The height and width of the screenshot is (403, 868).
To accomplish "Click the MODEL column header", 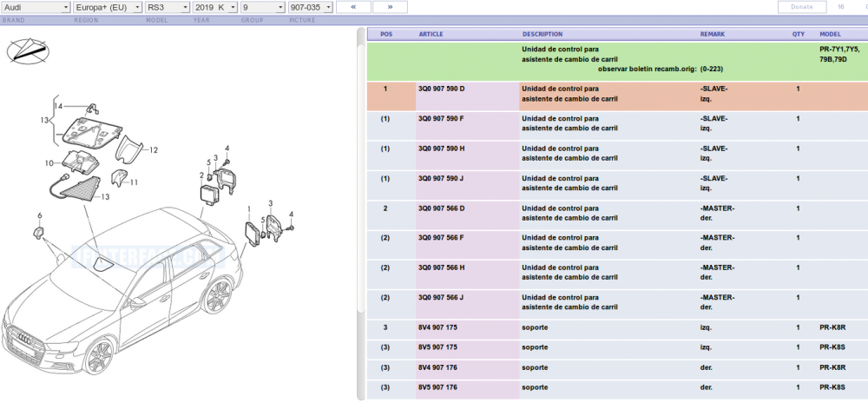I will 831,35.
